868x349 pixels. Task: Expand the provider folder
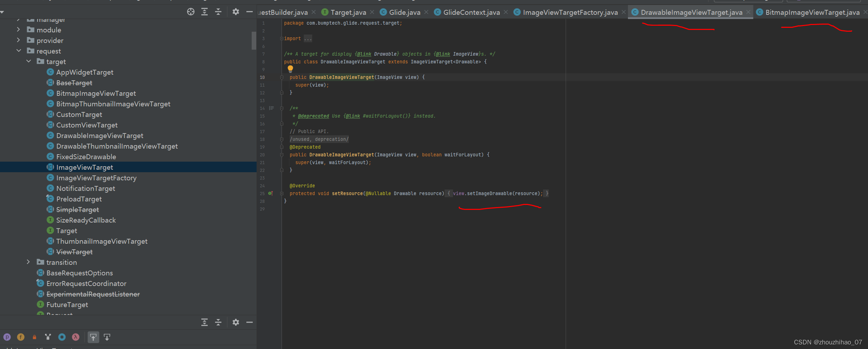point(18,40)
